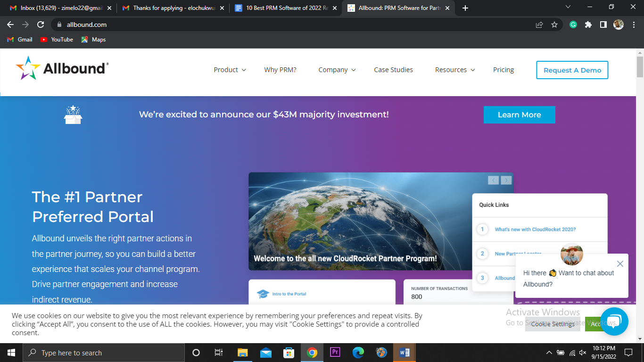Open the Grammarly extension icon
The height and width of the screenshot is (362, 644).
(573, 25)
